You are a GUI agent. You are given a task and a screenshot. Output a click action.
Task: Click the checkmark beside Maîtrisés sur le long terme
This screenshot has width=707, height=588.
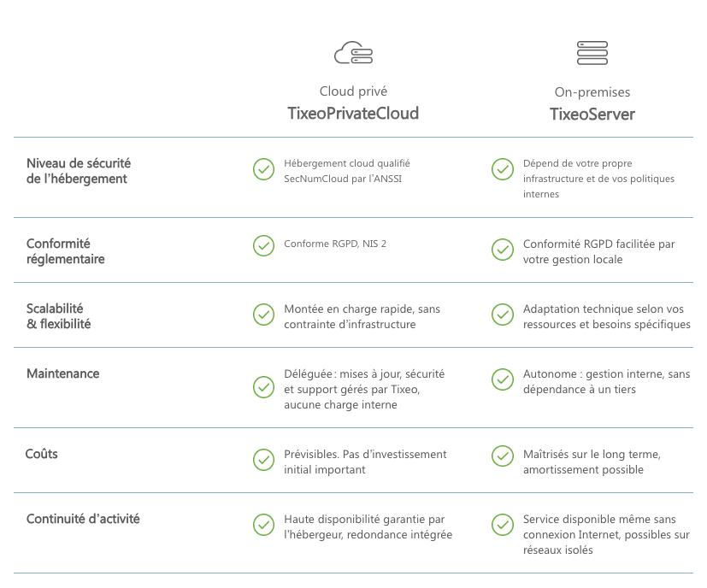tap(503, 456)
